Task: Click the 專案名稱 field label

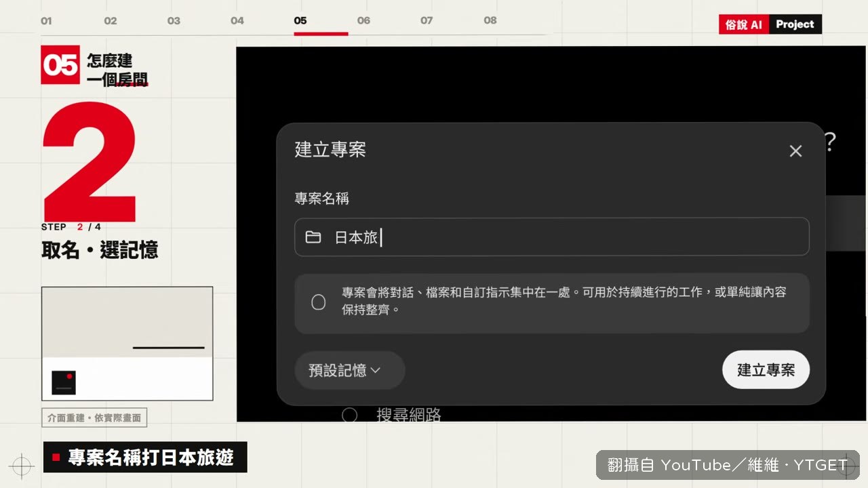Action: [x=321, y=199]
